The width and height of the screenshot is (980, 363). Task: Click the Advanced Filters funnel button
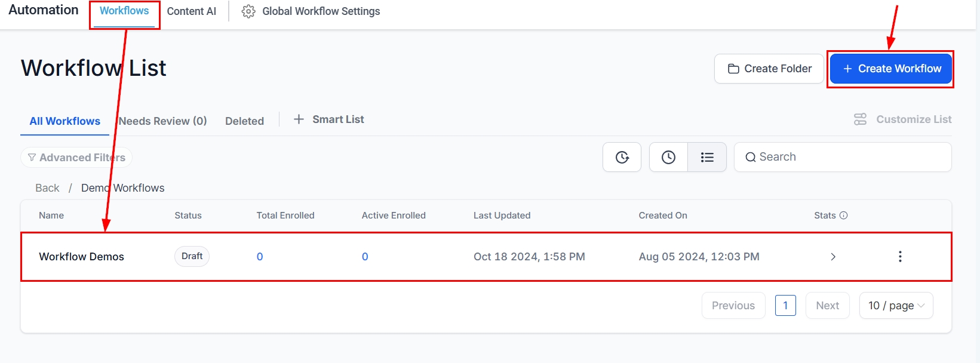tap(76, 158)
